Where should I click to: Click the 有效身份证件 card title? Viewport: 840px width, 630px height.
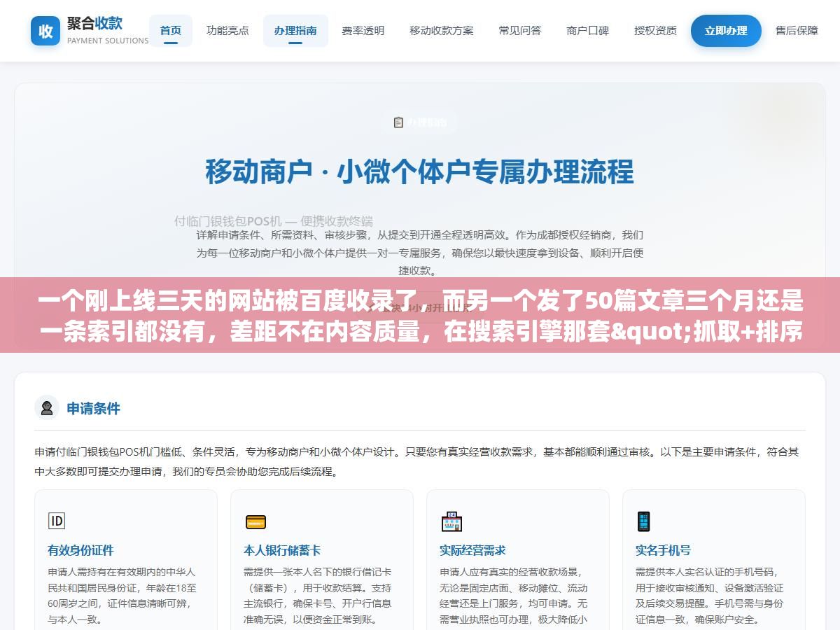(80, 550)
